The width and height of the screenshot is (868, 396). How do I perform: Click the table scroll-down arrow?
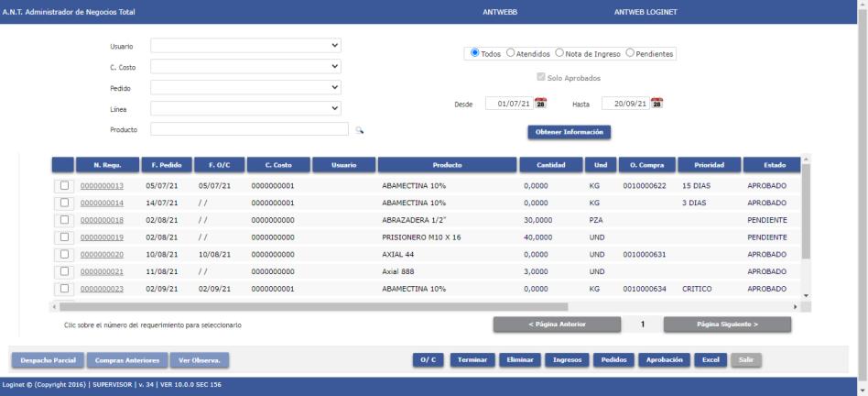806,296
